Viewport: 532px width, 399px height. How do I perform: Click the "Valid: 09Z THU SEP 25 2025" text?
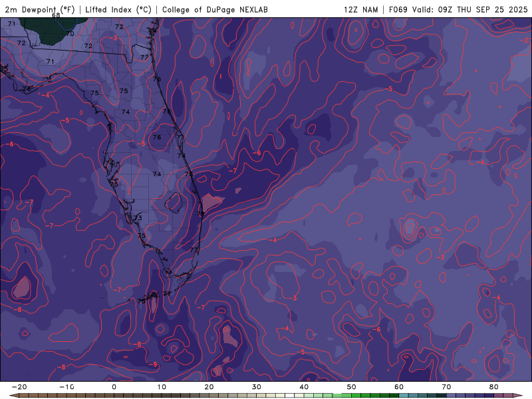pos(469,9)
